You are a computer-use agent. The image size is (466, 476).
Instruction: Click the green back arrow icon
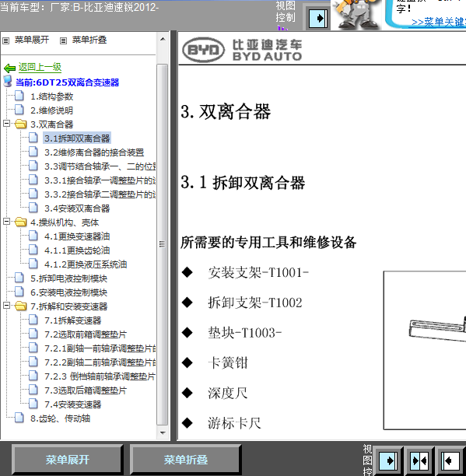9,68
